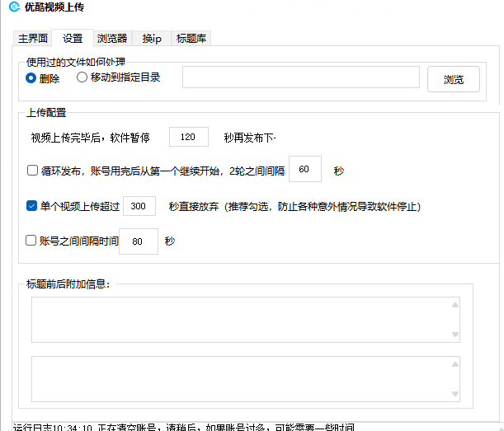Click the 浏览 button

point(454,79)
